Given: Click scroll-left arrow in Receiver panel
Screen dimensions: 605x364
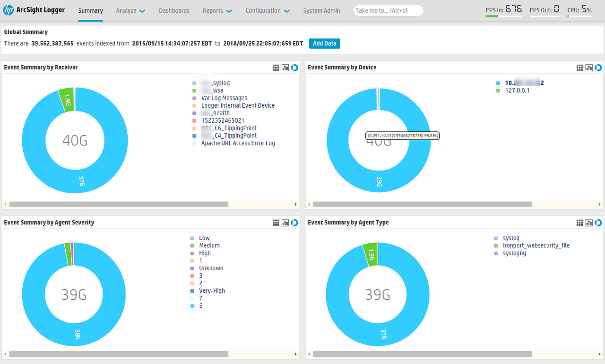Looking at the screenshot, I should 6,205.
